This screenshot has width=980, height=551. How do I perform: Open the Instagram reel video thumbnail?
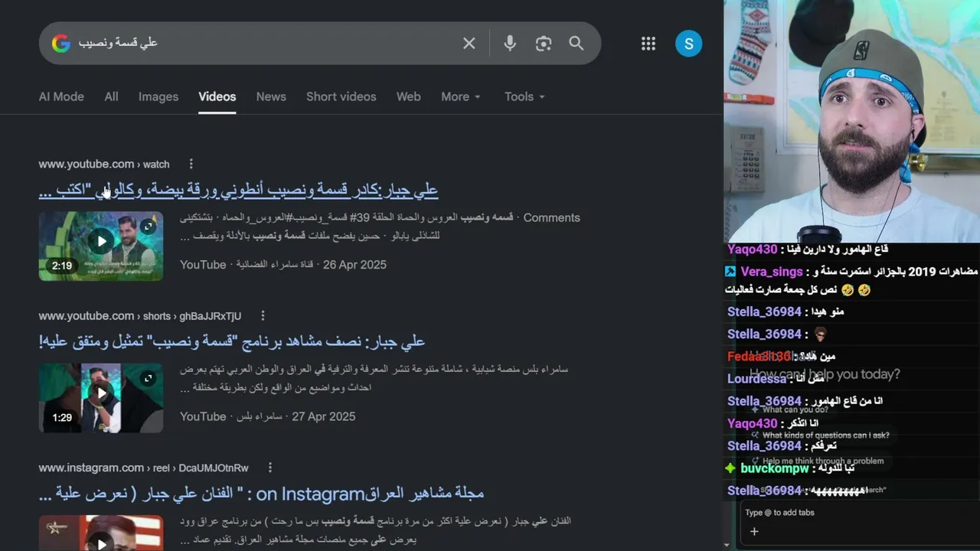click(x=101, y=533)
